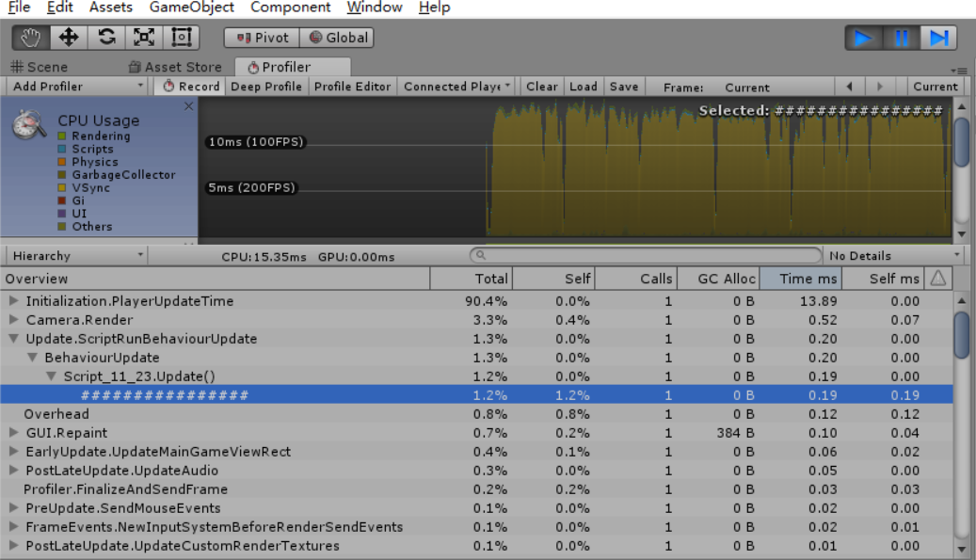Click the CPU Usage stopwatch icon

[x=28, y=124]
